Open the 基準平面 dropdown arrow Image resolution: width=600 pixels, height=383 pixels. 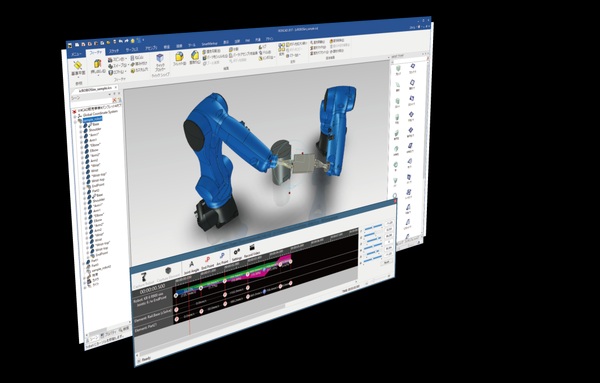tap(78, 77)
